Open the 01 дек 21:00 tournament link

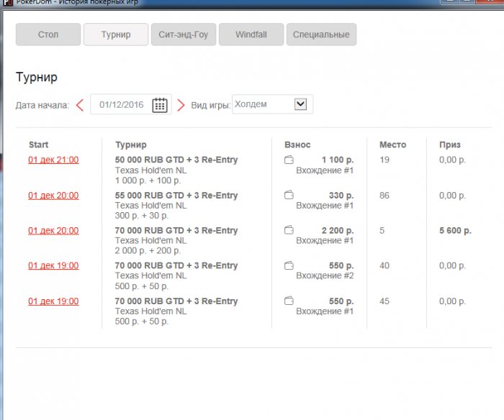[x=53, y=160]
